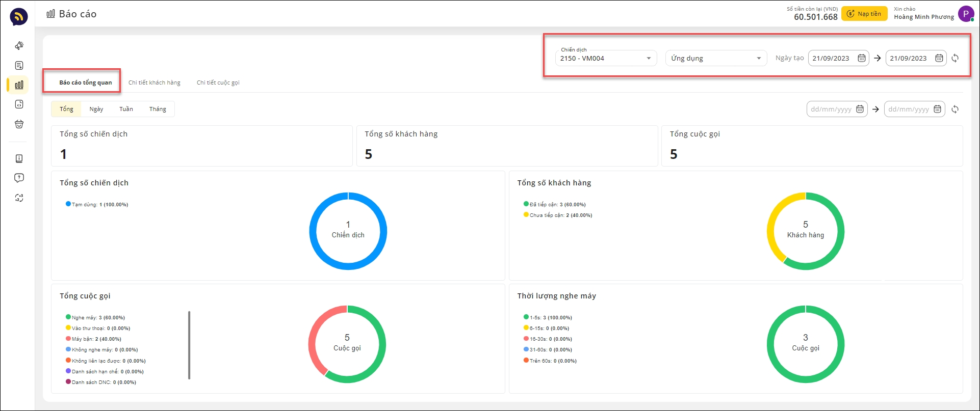The width and height of the screenshot is (980, 411).
Task: Click refresh icon next to creation date filter
Action: click(x=955, y=58)
